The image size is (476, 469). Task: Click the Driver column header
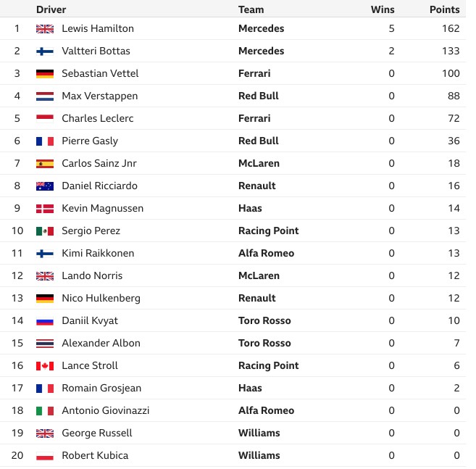tap(51, 9)
